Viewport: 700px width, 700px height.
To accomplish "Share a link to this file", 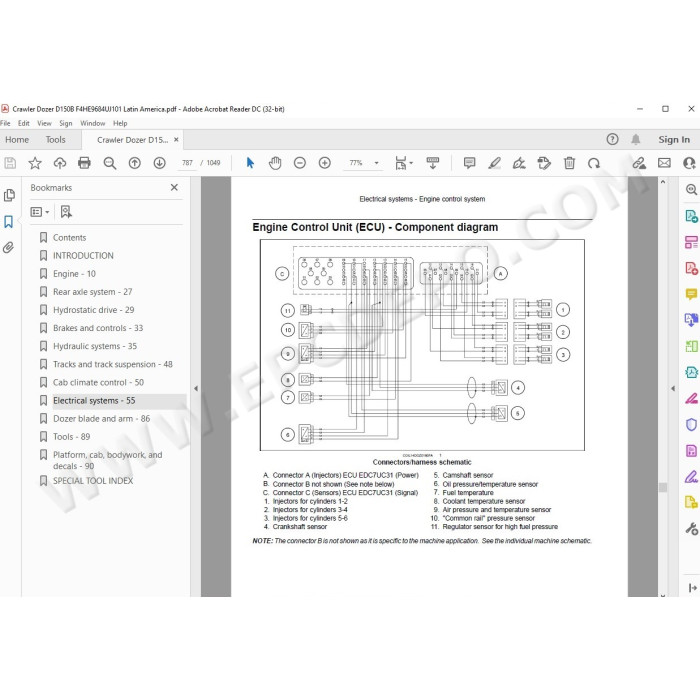I will (639, 163).
